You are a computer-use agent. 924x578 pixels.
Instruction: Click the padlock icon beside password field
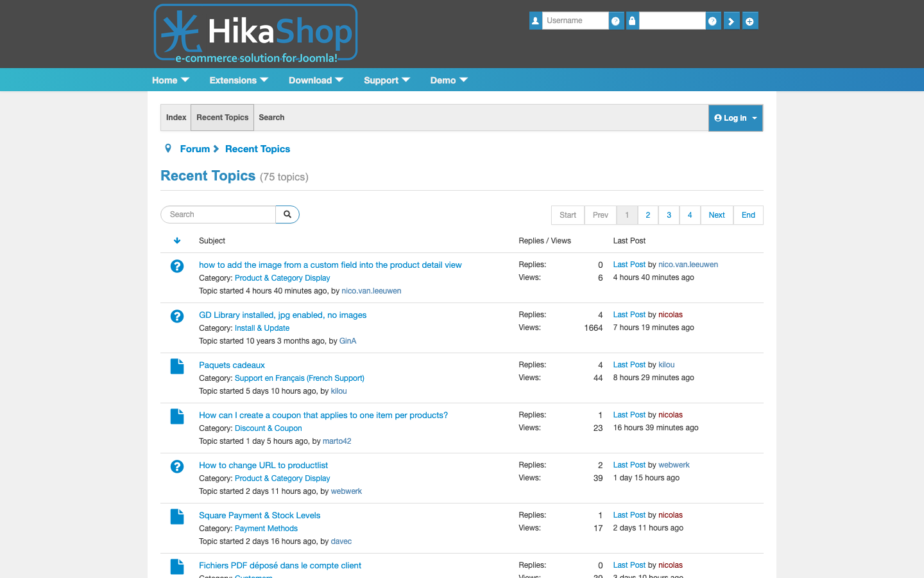click(x=632, y=21)
